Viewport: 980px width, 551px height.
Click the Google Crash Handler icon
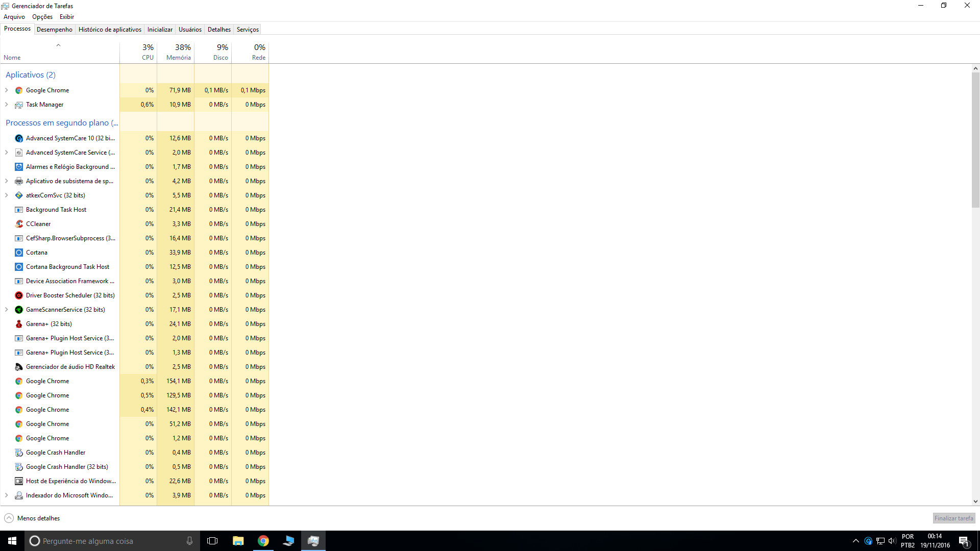point(19,453)
